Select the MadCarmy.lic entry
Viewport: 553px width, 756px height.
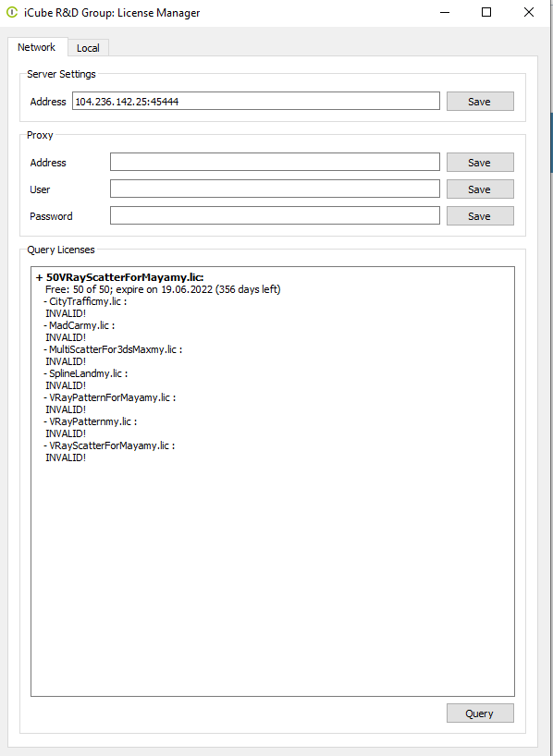[x=80, y=325]
